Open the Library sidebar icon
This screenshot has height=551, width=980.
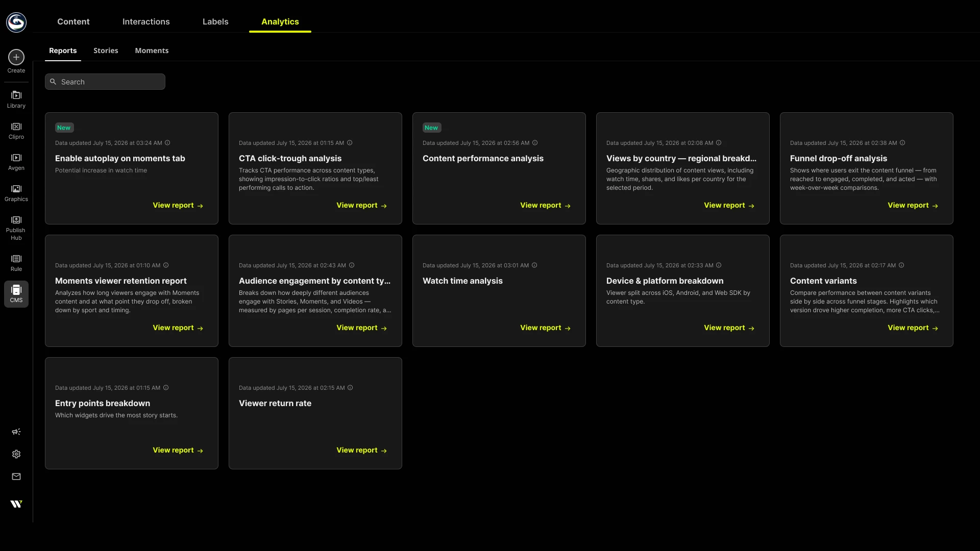click(16, 95)
